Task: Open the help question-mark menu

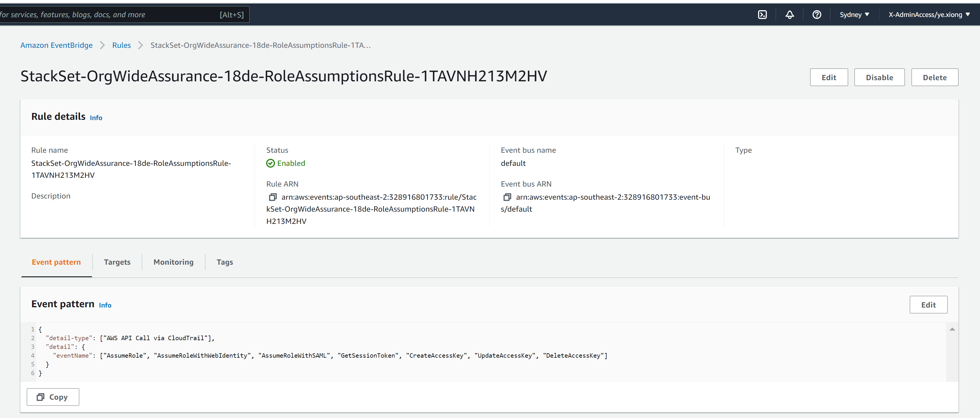Action: (x=817, y=15)
